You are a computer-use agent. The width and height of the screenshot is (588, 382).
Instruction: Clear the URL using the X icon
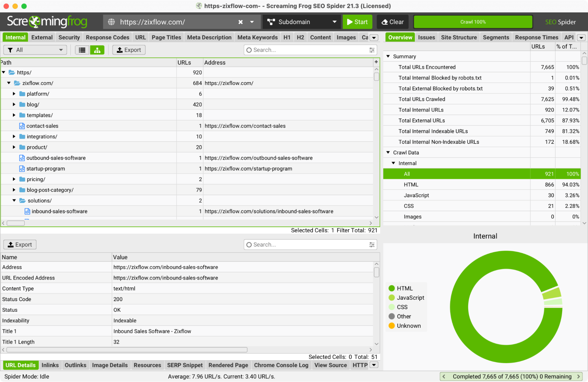click(x=240, y=22)
